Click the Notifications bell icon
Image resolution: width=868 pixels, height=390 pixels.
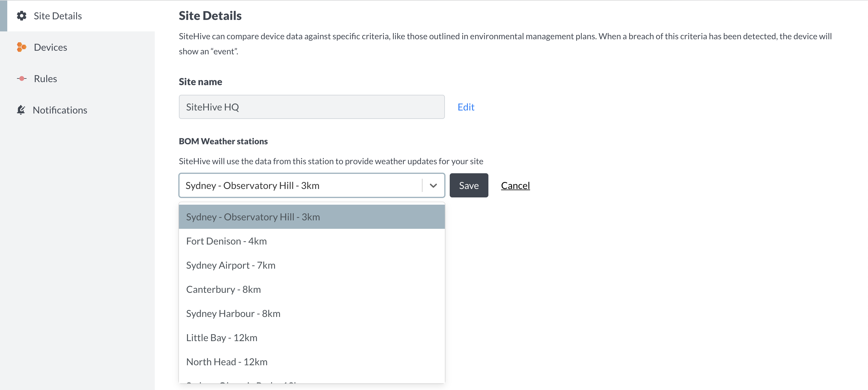[x=21, y=110]
